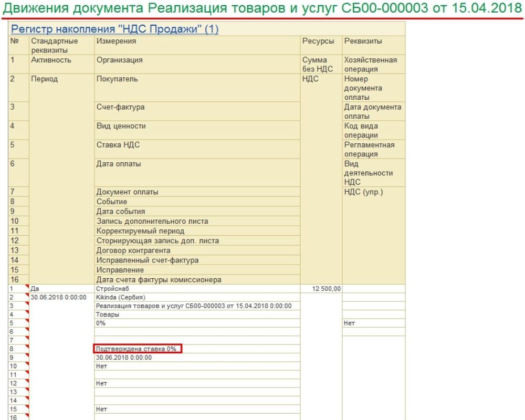Image resolution: width=525 pixels, height=420 pixels.
Task: Select the НДС (упр.) cell
Action: 374,235
